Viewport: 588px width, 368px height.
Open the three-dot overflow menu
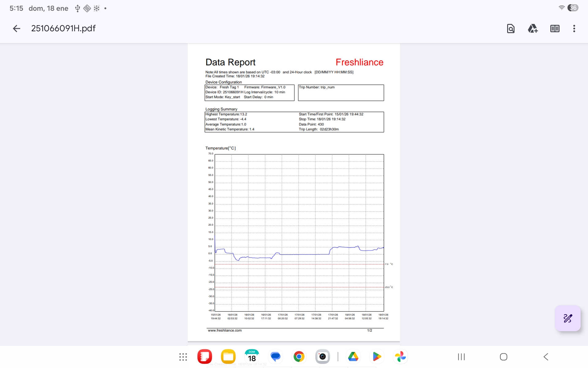[574, 29]
